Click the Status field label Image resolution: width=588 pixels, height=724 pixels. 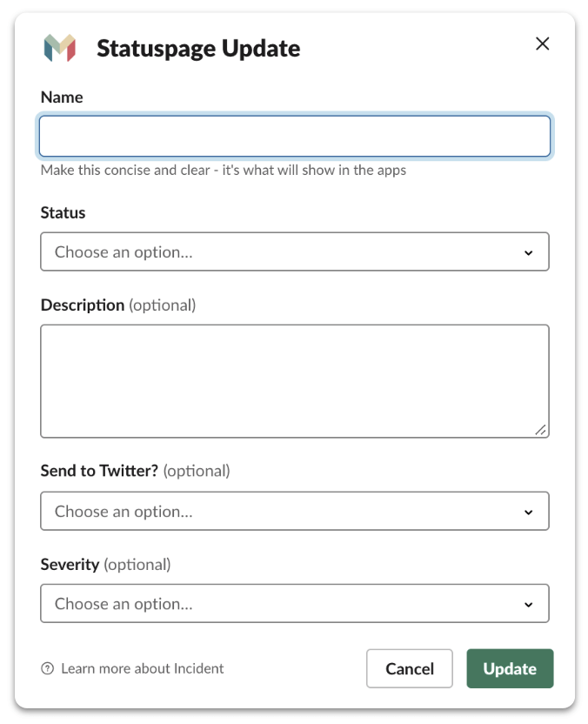(x=63, y=212)
